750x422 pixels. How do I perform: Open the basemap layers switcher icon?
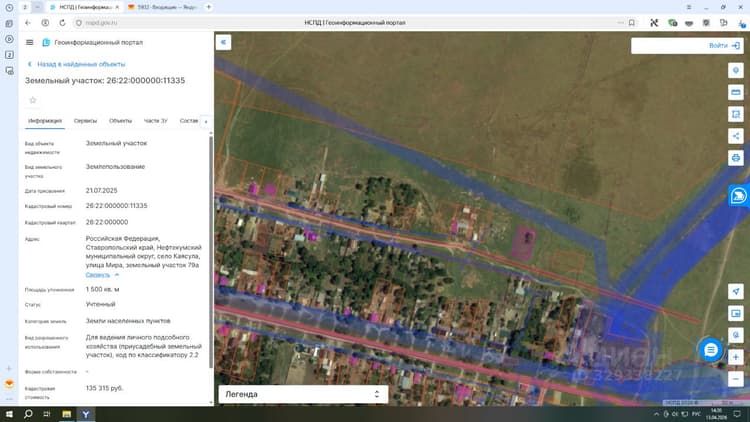pyautogui.click(x=736, y=313)
